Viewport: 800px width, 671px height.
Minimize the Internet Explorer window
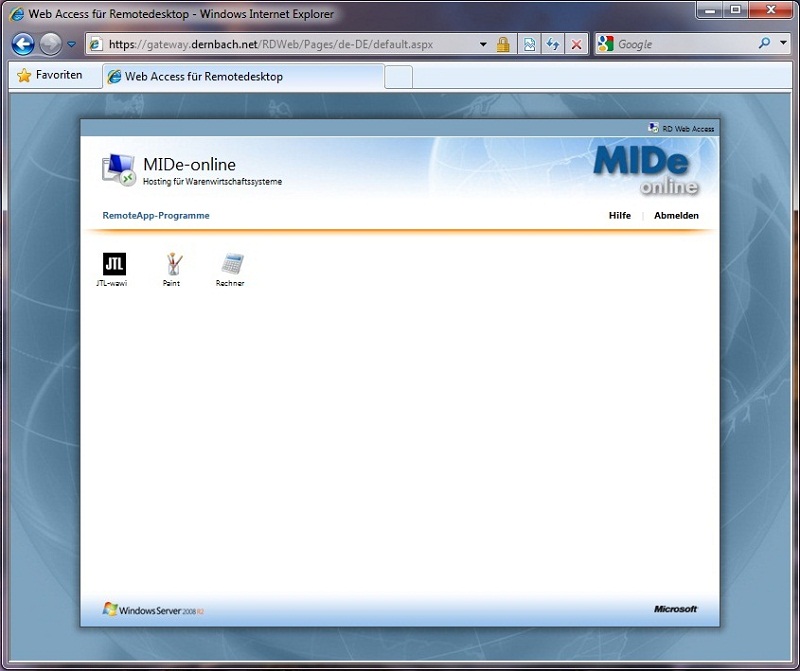(x=711, y=10)
